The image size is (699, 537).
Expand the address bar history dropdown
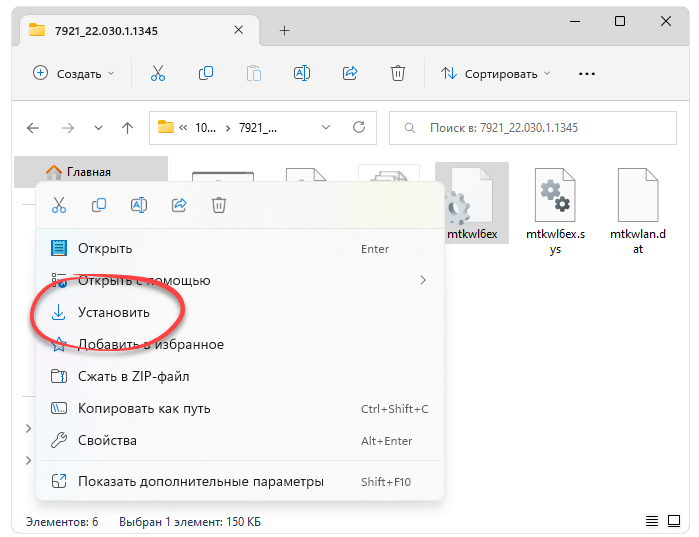click(326, 128)
